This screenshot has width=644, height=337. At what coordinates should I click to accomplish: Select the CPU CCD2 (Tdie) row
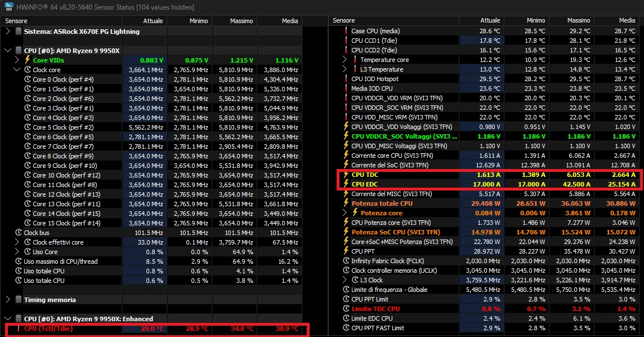pos(484,50)
